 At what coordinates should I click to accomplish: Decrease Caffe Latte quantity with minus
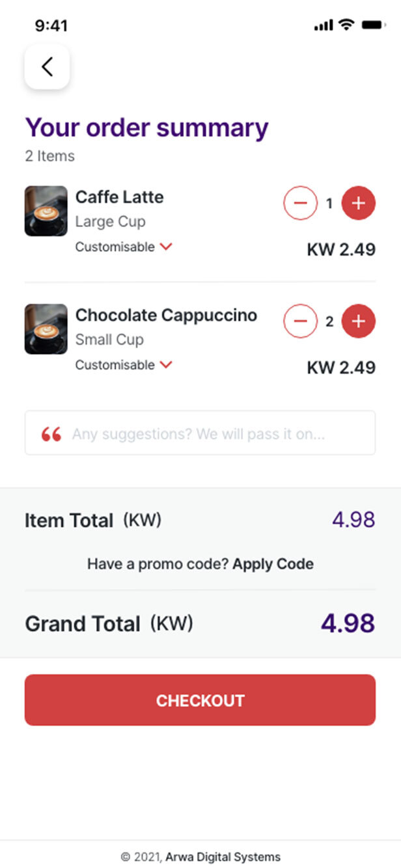tap(300, 204)
